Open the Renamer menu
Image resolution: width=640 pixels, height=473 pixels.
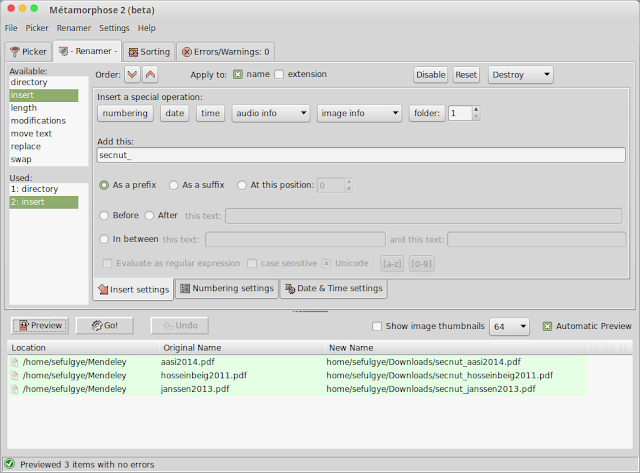tap(73, 28)
